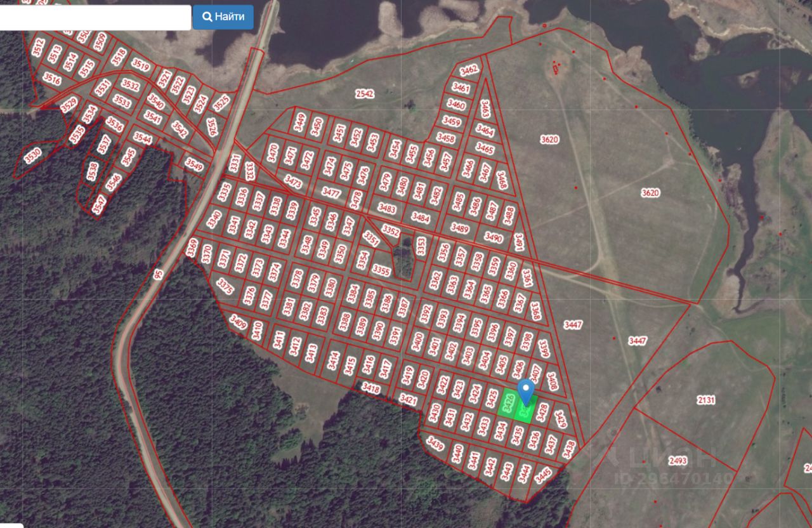This screenshot has width=812, height=528.
Task: Select plot 3418 near forest edge
Action: click(370, 388)
